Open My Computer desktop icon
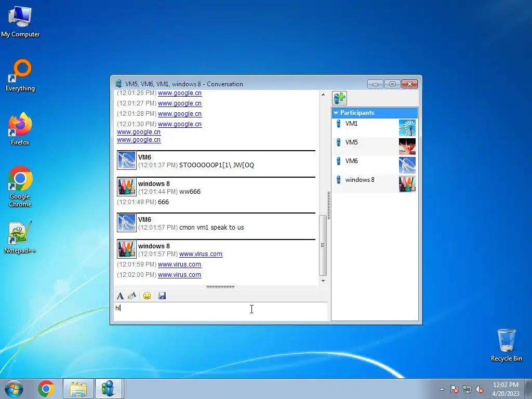Image resolution: width=532 pixels, height=399 pixels. pyautogui.click(x=20, y=21)
